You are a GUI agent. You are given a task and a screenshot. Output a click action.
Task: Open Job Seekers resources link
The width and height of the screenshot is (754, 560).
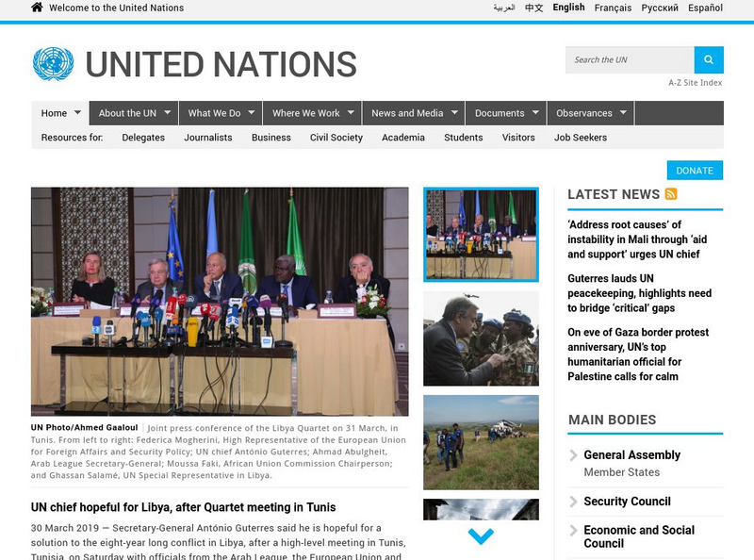(x=581, y=138)
